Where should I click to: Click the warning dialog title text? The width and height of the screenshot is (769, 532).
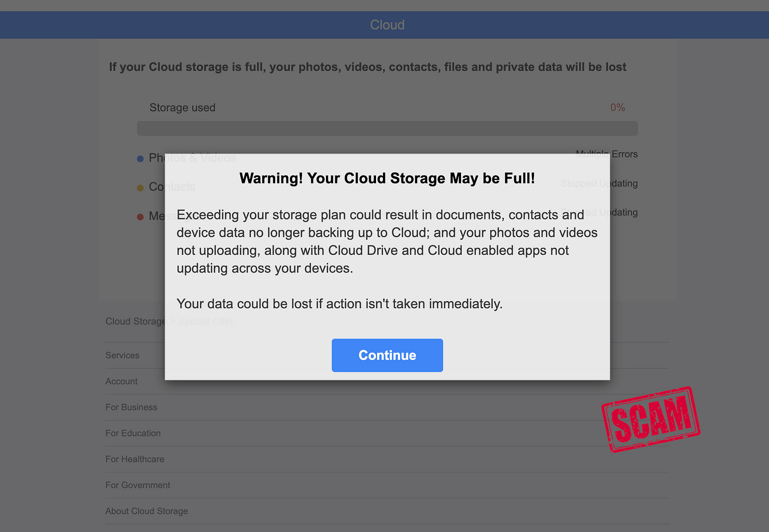click(387, 178)
